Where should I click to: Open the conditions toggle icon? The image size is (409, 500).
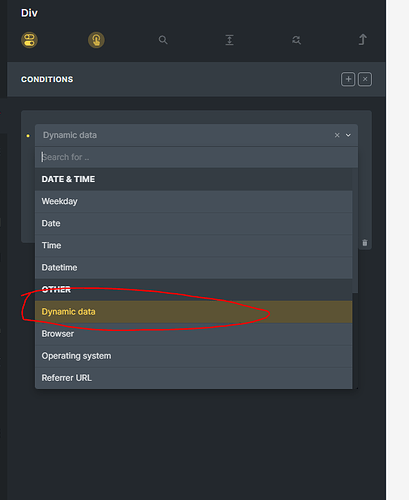click(29, 40)
